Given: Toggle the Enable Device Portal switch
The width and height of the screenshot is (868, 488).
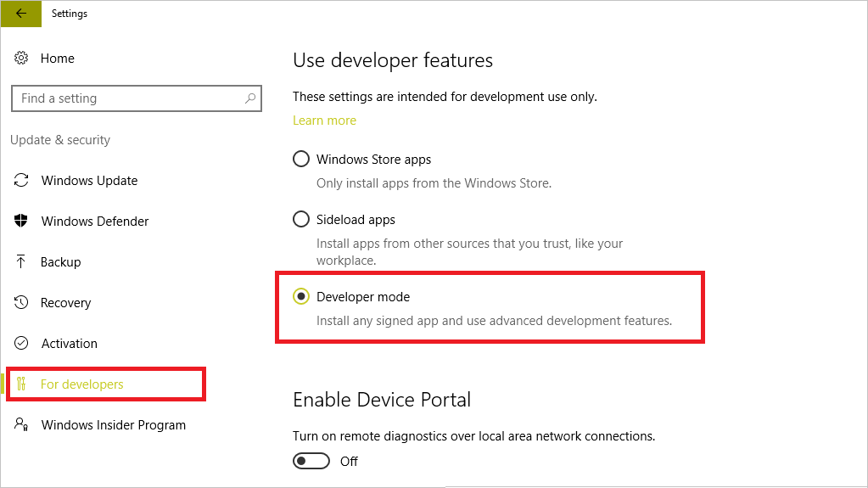Looking at the screenshot, I should [311, 461].
